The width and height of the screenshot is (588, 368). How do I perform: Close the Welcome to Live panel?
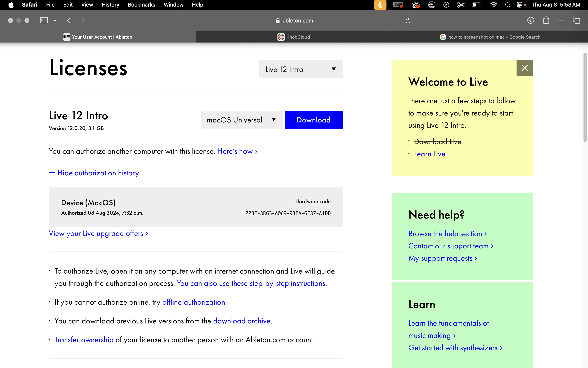(x=525, y=68)
